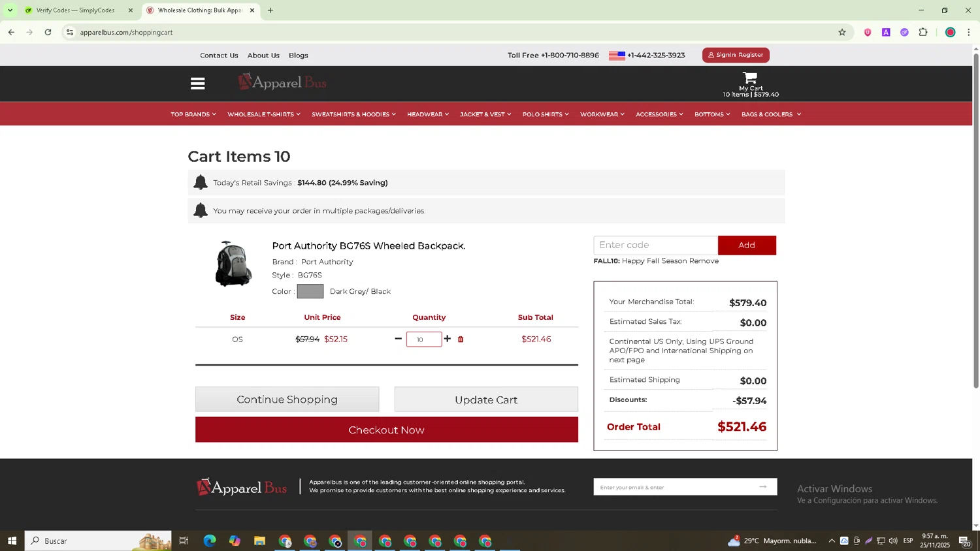Viewport: 980px width, 551px height.
Task: Reload the page
Action: (x=48, y=32)
